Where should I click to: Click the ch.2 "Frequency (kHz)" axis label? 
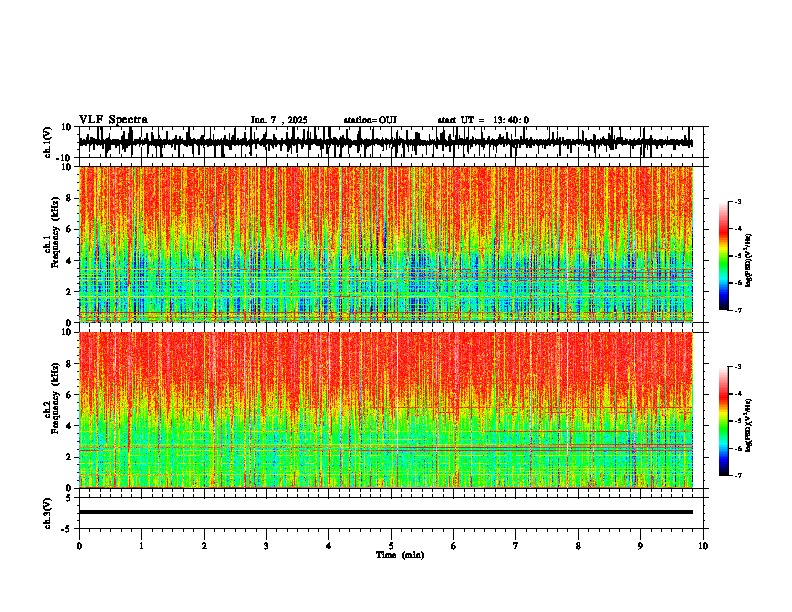56,398
